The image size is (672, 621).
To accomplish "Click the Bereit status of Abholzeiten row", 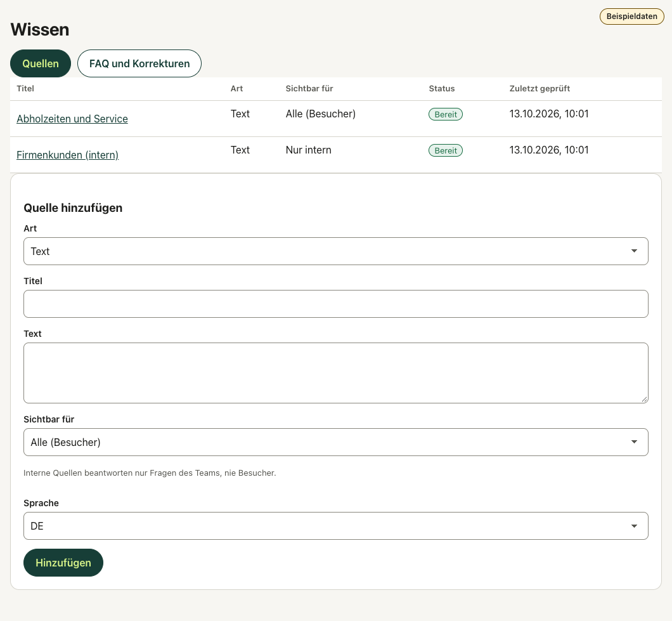I will pos(446,115).
